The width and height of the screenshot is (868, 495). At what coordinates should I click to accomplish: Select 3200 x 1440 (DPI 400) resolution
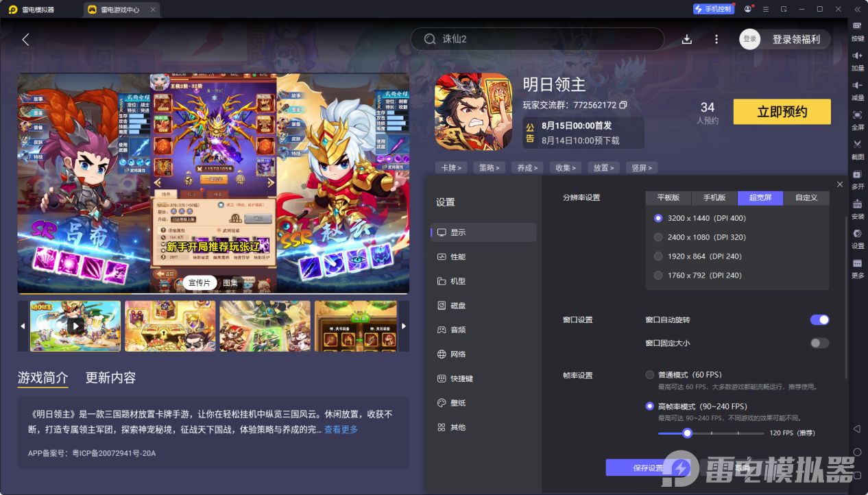pos(658,218)
